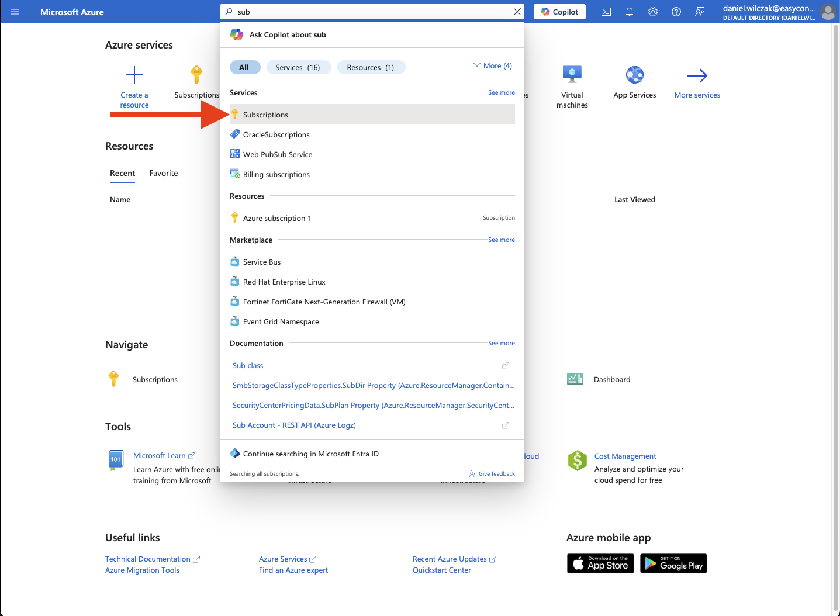Viewport: 840px width, 616px height.
Task: Open the OracleSubscriptions service result
Action: click(372, 134)
